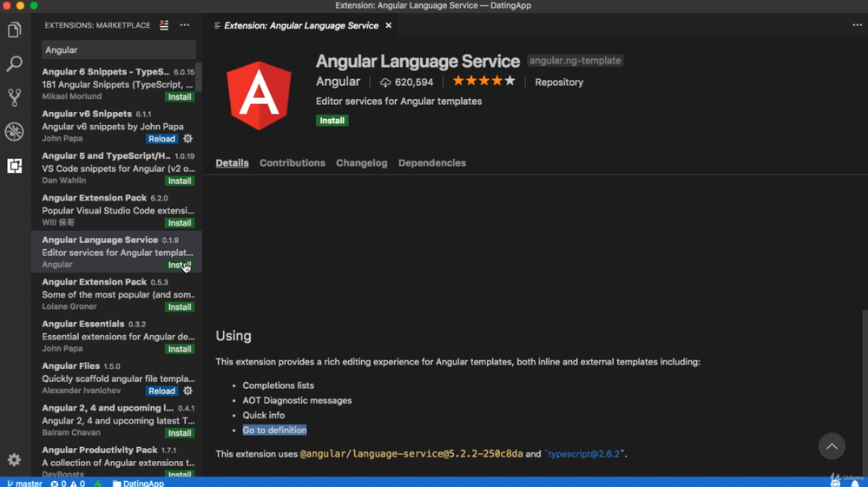Click the green Install button in details
This screenshot has height=487, width=868.
[x=332, y=121]
